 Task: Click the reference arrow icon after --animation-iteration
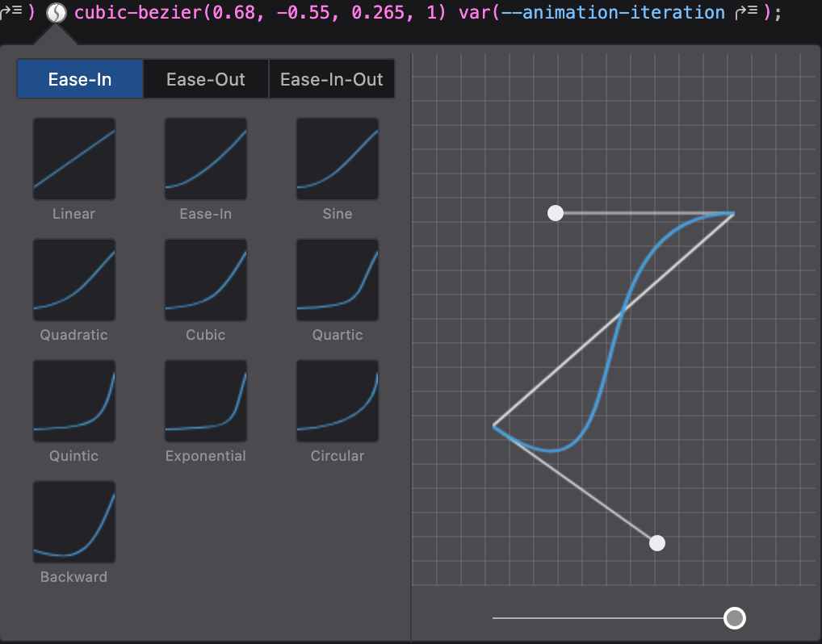point(745,12)
